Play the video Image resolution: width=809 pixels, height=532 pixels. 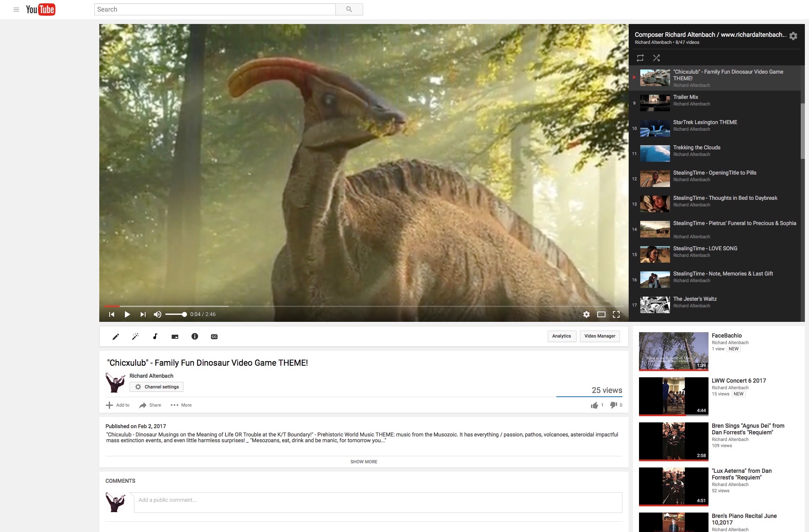(127, 314)
